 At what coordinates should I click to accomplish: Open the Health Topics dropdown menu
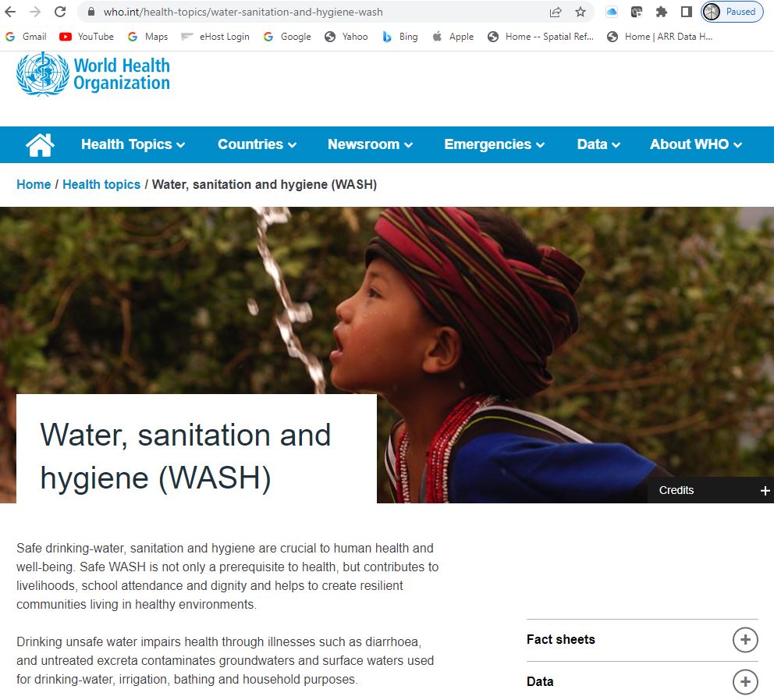133,144
